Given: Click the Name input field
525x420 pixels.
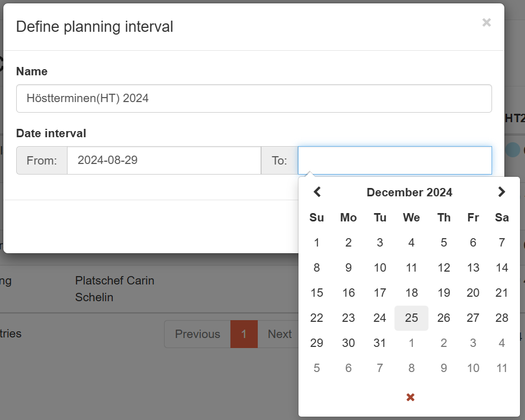Looking at the screenshot, I should [x=254, y=99].
